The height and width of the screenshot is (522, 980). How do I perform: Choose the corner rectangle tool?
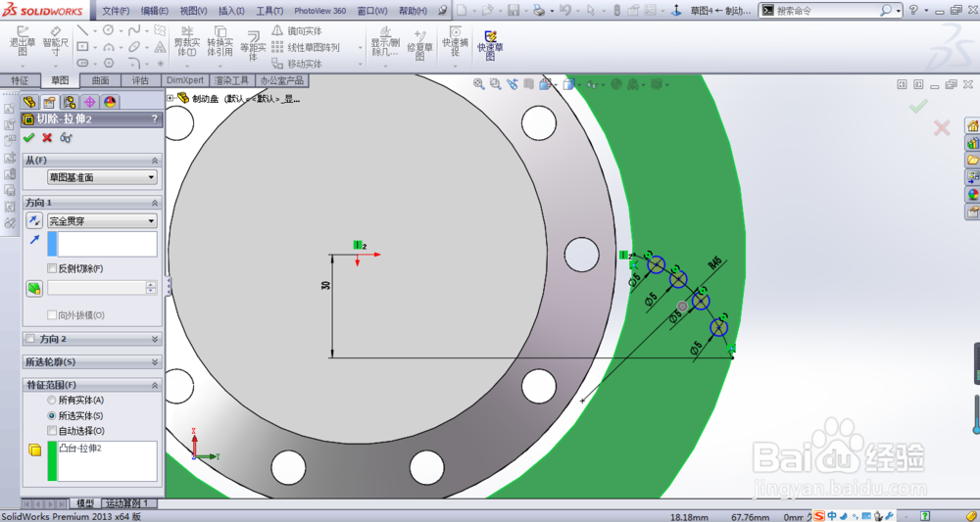pos(82,47)
